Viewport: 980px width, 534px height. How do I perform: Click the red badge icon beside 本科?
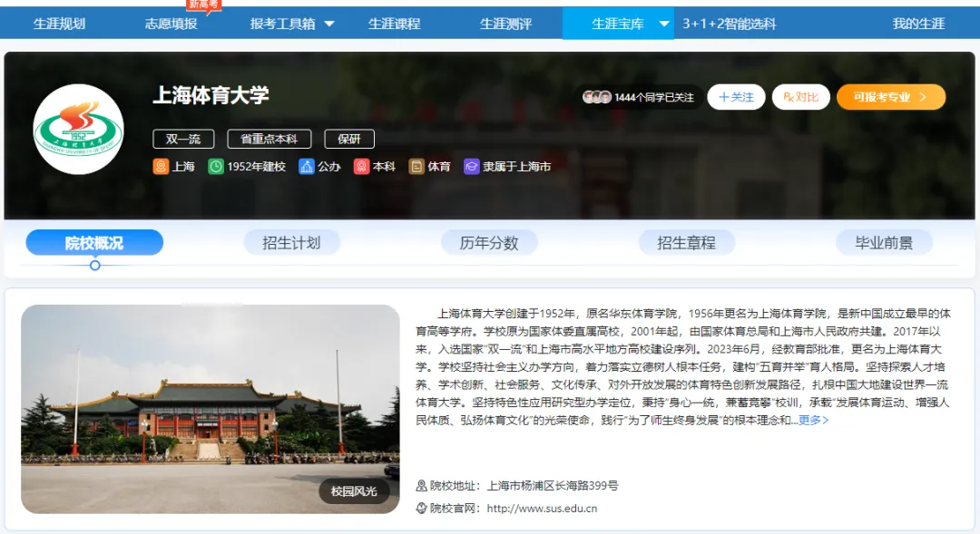[361, 167]
